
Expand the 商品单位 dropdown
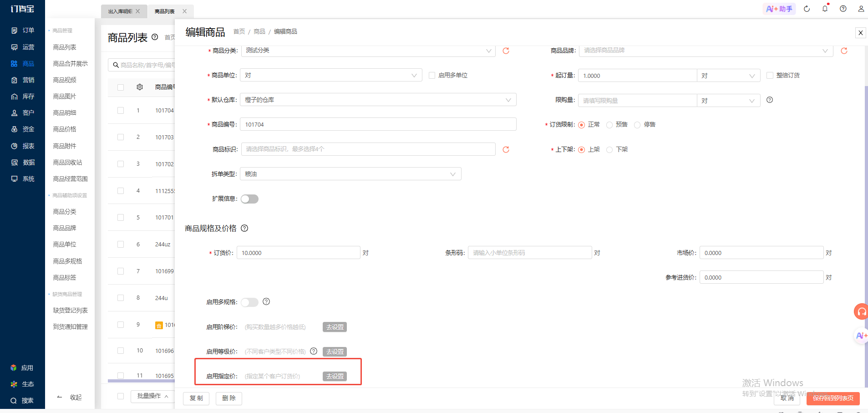click(x=331, y=75)
